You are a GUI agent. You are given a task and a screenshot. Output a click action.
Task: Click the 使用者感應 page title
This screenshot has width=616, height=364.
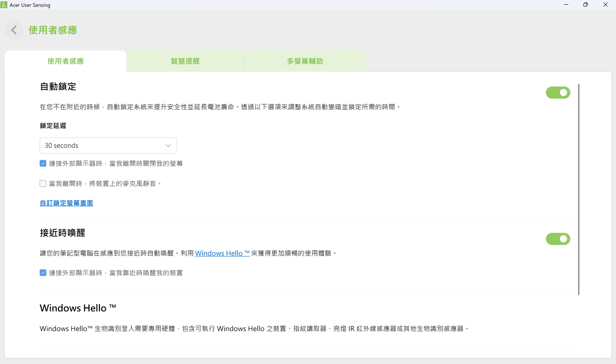pyautogui.click(x=53, y=30)
